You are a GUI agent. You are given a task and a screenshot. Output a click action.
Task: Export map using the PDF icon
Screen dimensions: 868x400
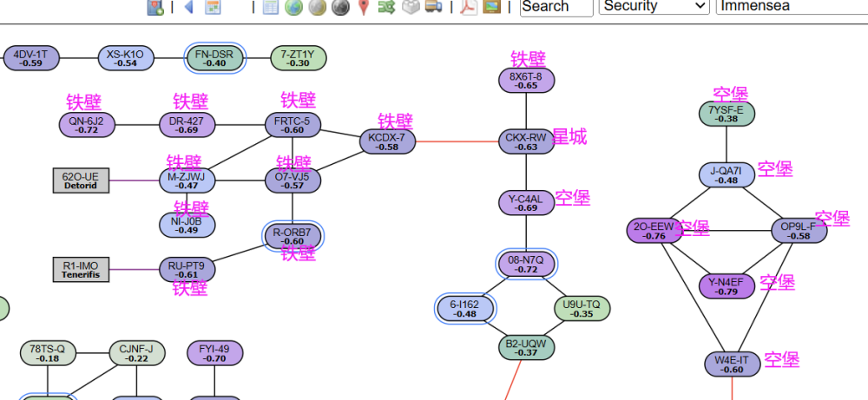click(x=468, y=7)
